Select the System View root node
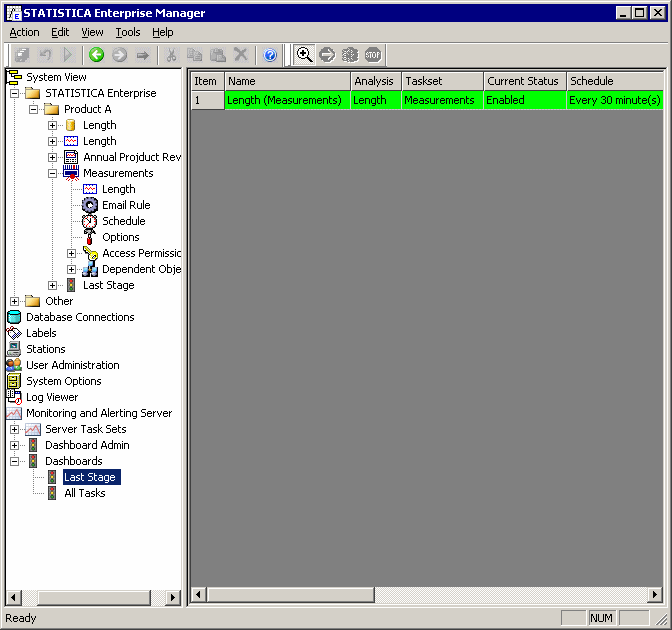 tap(56, 77)
